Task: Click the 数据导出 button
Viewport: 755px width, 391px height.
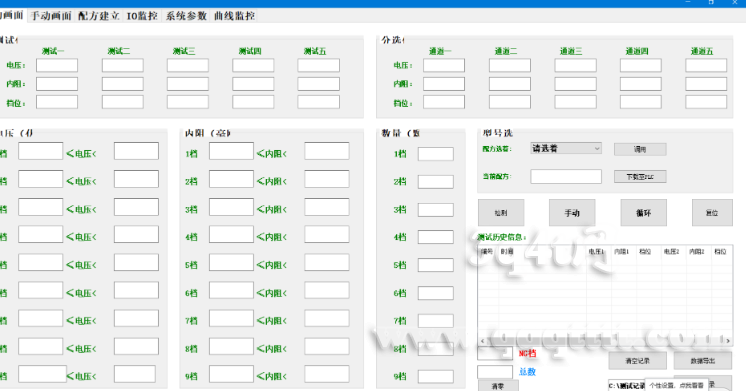Action: tap(703, 361)
